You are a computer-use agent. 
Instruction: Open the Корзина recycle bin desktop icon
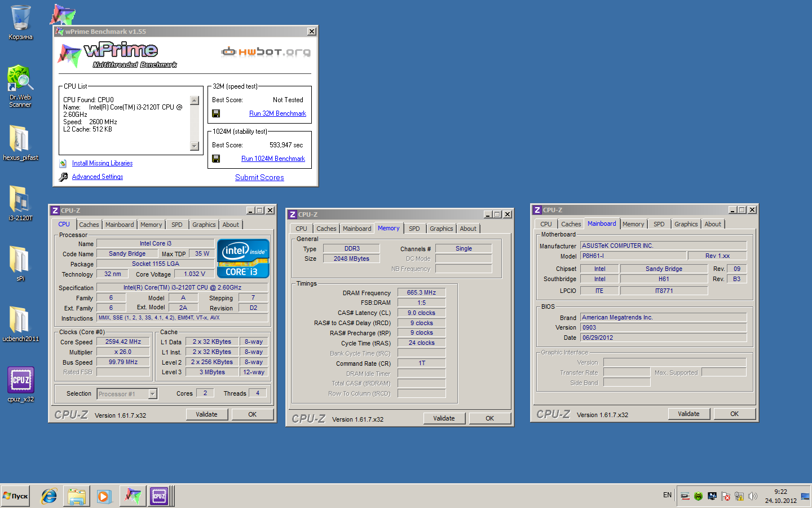[20, 23]
